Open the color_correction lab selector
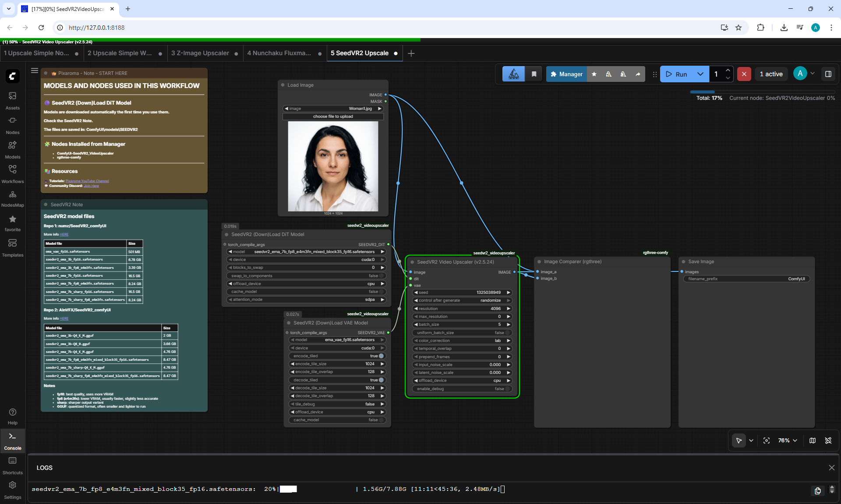Viewport: 841px width, 504px height. (x=462, y=341)
